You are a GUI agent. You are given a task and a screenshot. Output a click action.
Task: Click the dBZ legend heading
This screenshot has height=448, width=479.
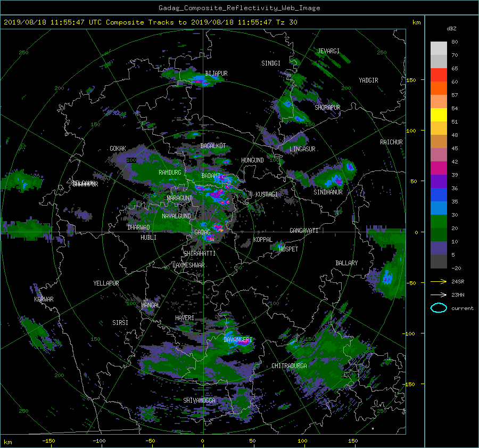click(x=451, y=29)
